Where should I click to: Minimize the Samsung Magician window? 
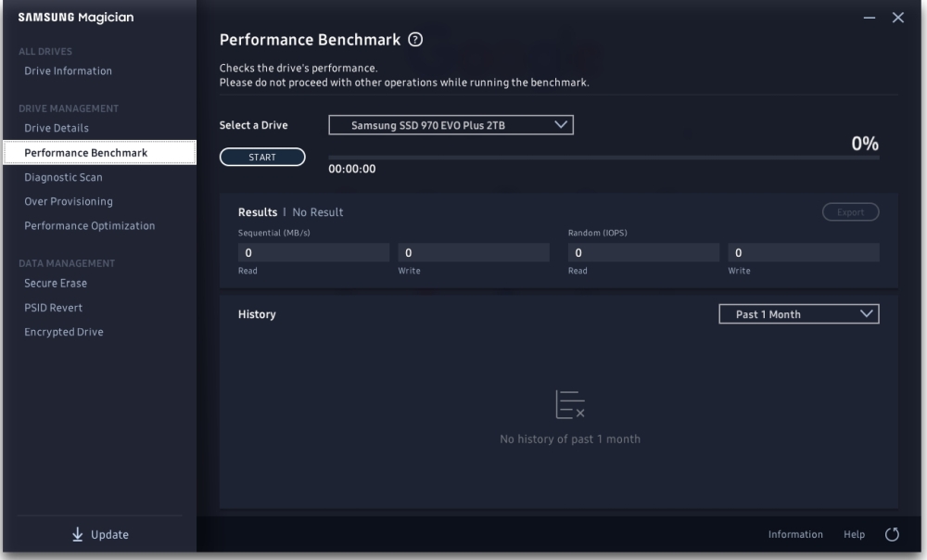point(870,18)
